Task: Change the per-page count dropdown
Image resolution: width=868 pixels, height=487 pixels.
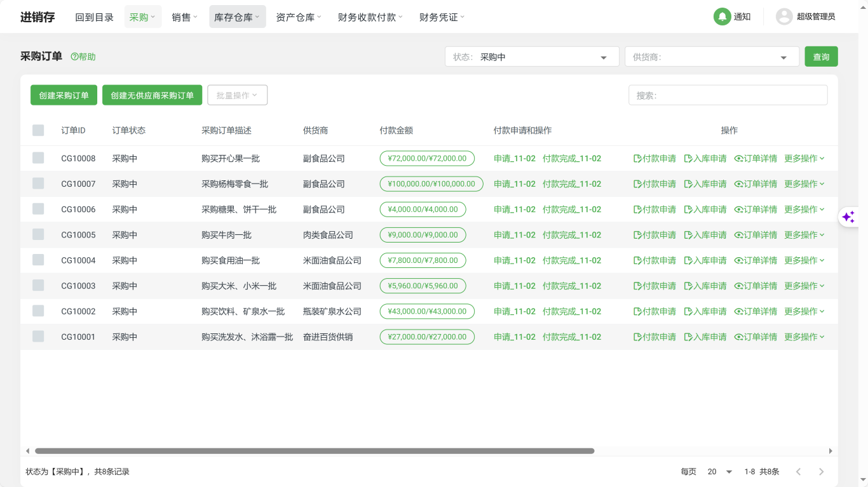Action: tap(719, 472)
